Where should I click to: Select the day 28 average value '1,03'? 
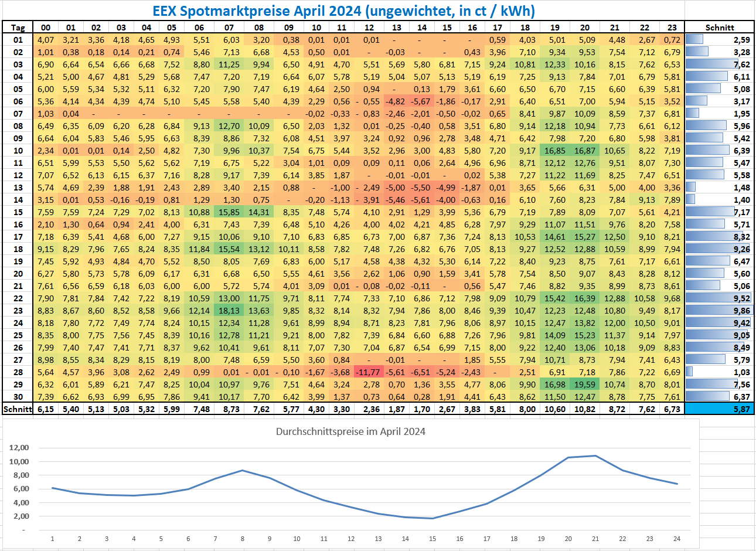coord(741,372)
